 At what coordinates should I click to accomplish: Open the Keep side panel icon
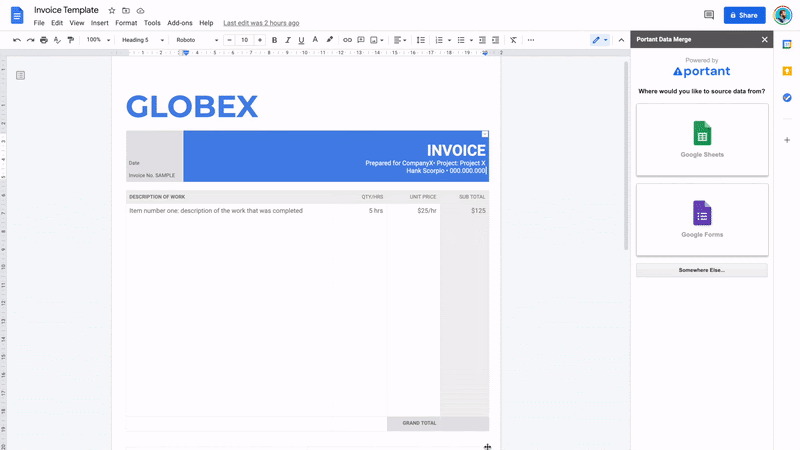(787, 71)
